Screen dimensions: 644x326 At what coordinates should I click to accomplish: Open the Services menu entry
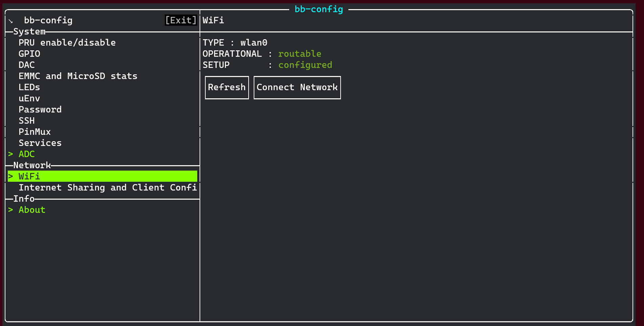(40, 143)
